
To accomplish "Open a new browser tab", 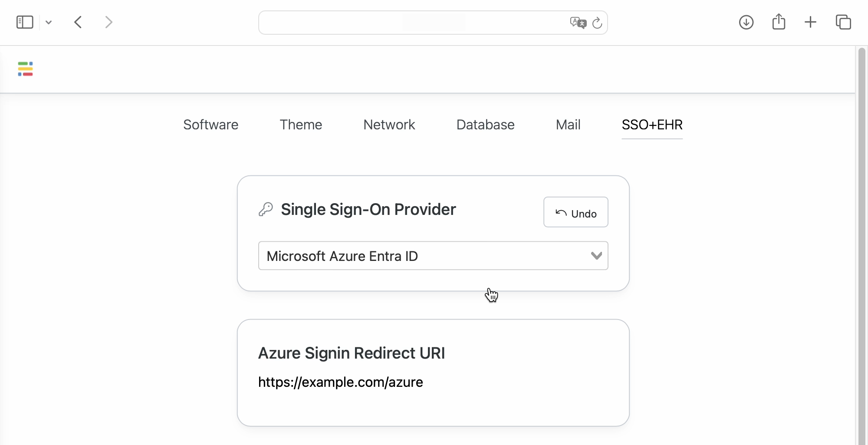I will coord(810,22).
